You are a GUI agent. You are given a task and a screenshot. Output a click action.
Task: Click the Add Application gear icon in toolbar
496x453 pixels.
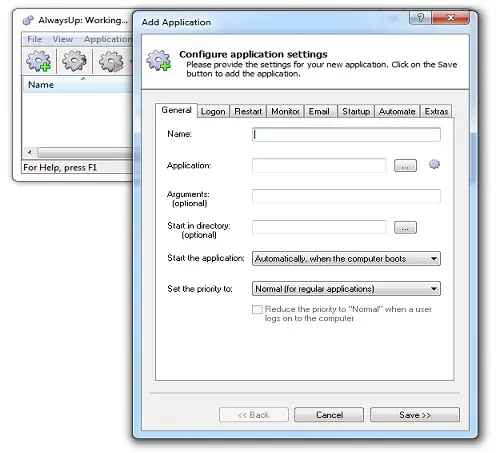pyautogui.click(x=39, y=61)
